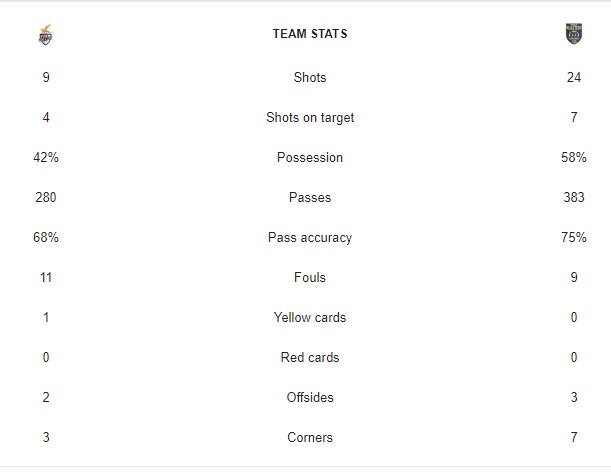Image resolution: width=611 pixels, height=472 pixels.
Task: Click the Red cards label
Action: click(310, 357)
